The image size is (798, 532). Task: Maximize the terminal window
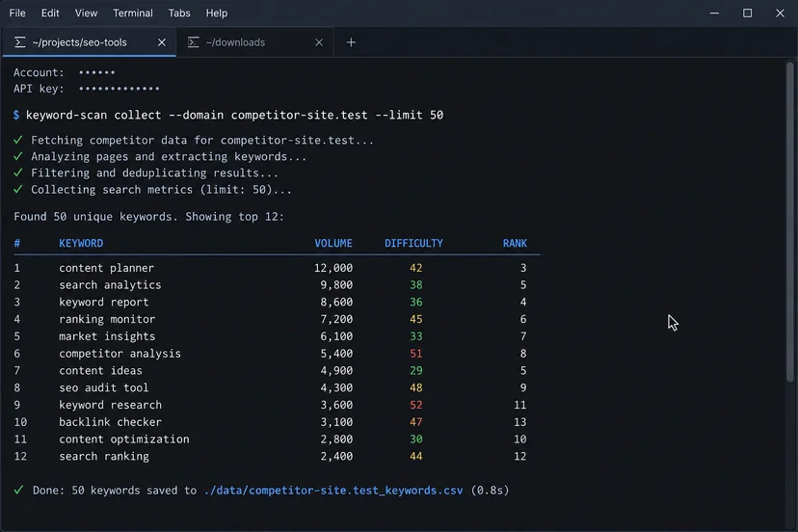coord(747,13)
